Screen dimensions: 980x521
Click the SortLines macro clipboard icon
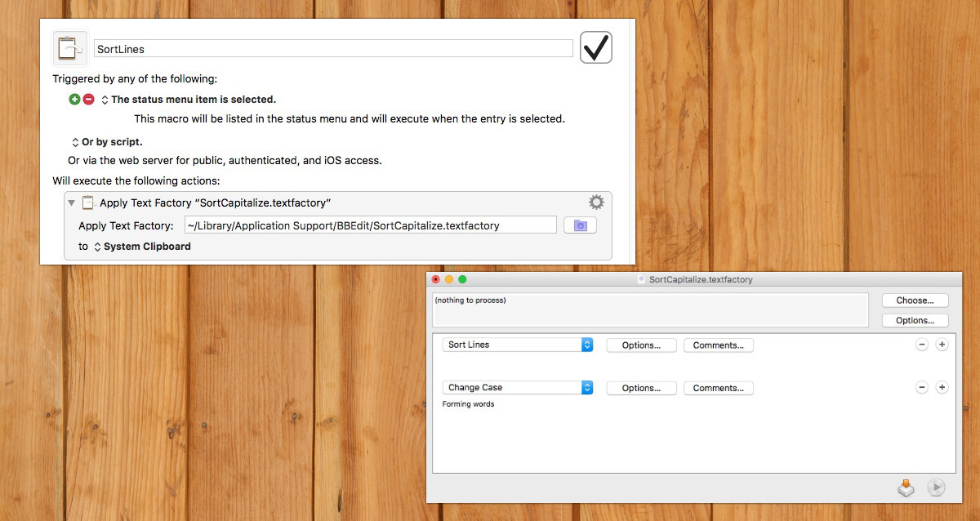[x=70, y=48]
